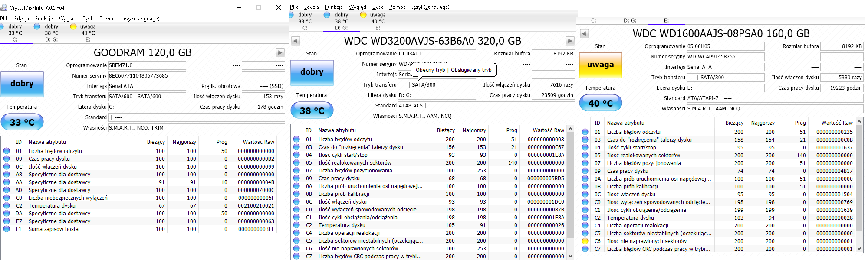
Task: Click the 40 °C temperature button
Action: coord(601,103)
